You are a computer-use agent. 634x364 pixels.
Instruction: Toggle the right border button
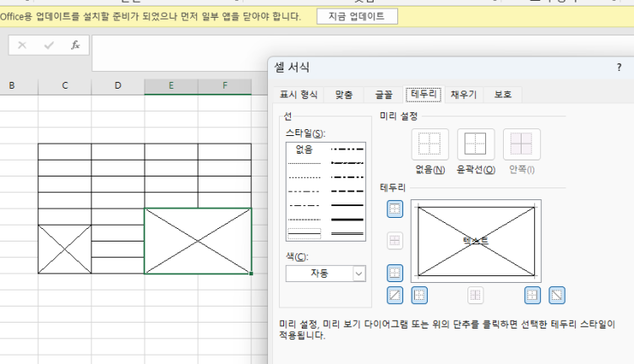point(532,296)
